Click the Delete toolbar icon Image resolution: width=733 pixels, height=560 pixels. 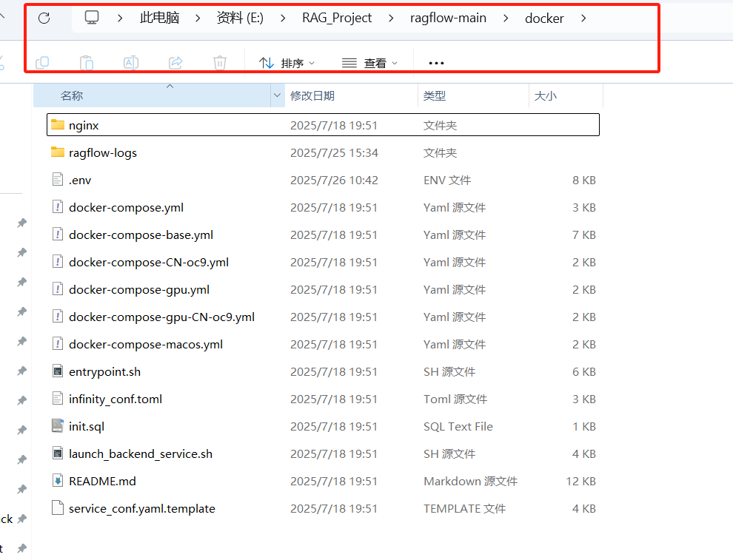[x=219, y=63]
